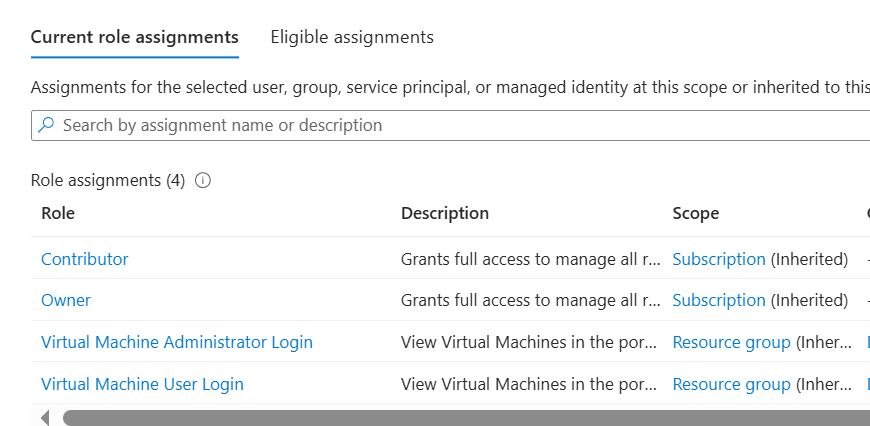Click Subscription scope in Contributor row
Viewport: 870px width, 426px height.
pos(719,259)
